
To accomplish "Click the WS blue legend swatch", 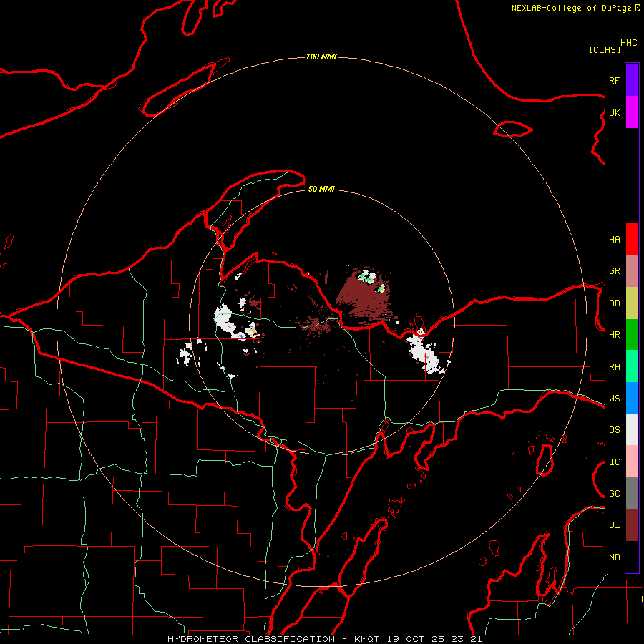I will 632,398.
